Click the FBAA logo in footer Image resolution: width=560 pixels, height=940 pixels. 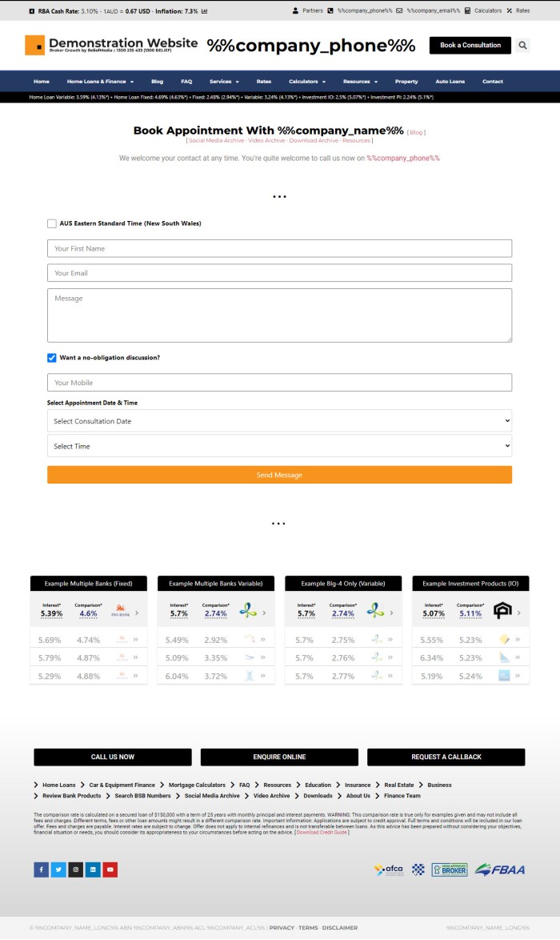(500, 870)
